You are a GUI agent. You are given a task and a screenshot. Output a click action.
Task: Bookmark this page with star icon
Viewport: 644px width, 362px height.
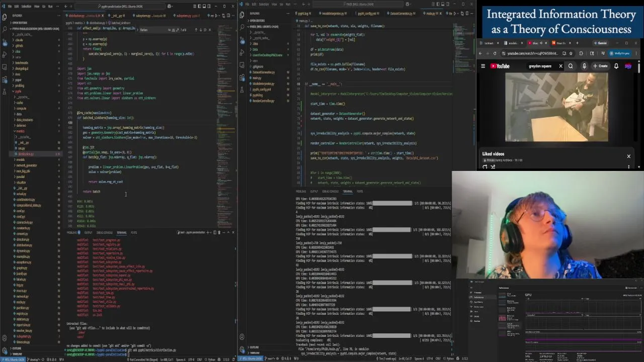point(571,53)
